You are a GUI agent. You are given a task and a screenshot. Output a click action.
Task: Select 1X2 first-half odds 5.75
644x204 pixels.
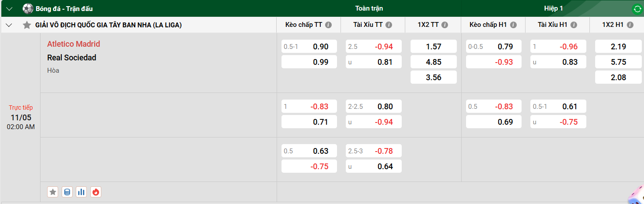pyautogui.click(x=618, y=62)
